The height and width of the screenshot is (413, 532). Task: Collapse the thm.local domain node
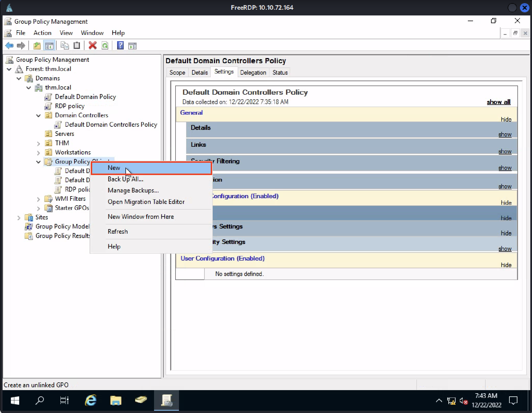coord(29,88)
